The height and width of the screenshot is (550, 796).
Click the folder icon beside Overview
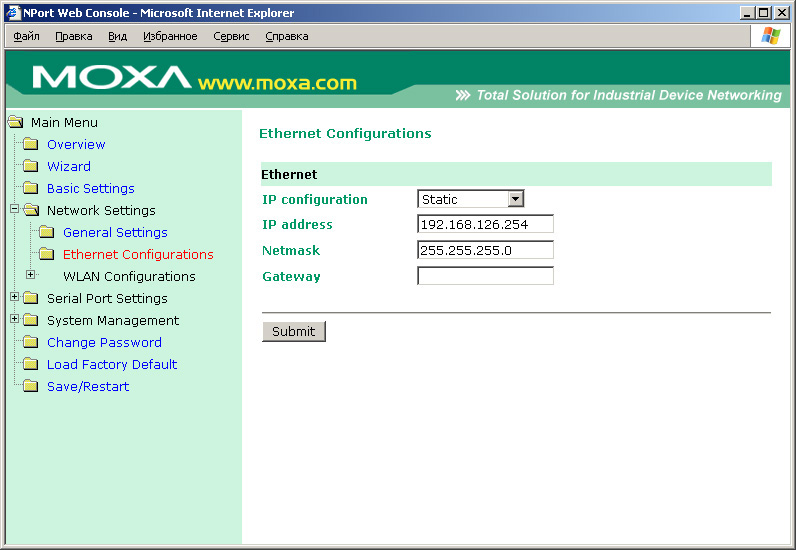pos(30,145)
